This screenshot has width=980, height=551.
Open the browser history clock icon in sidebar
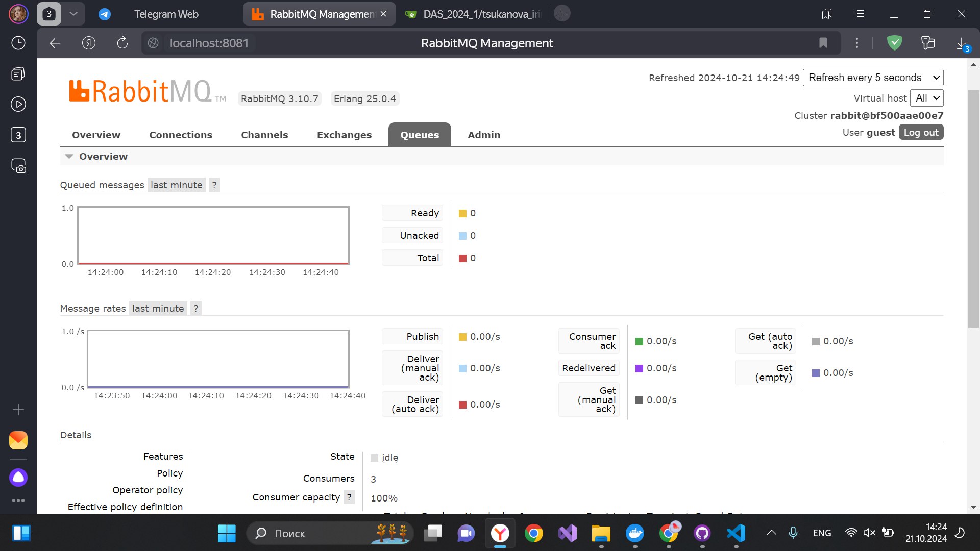18,43
